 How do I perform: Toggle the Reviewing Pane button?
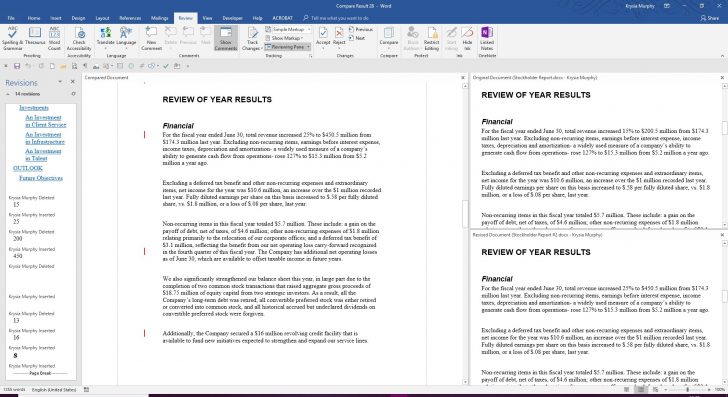[287, 47]
